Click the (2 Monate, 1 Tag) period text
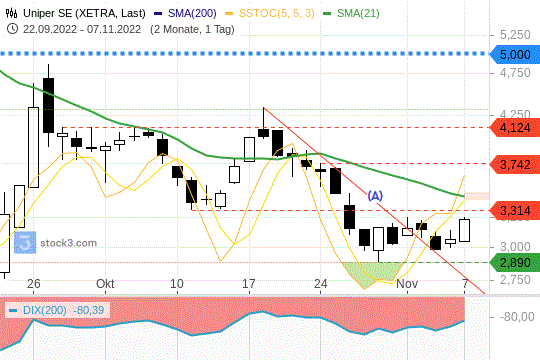The image size is (540, 360). [192, 29]
